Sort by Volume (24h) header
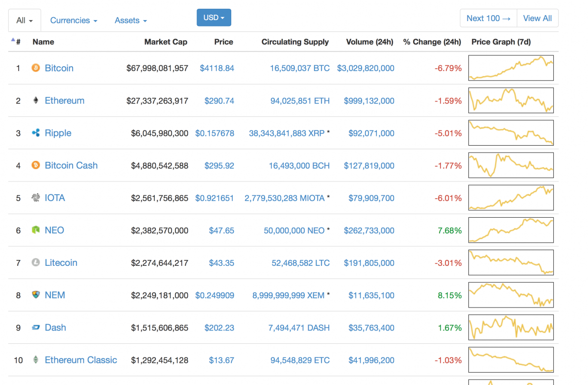 coord(369,42)
